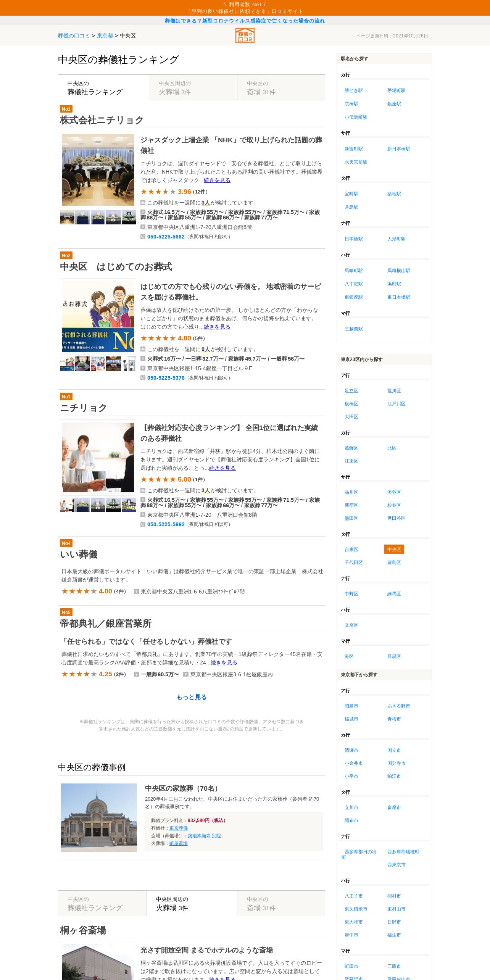Open 町屋斎場 crematorium link
Viewport: 490px width, 980px height.
coord(179,843)
